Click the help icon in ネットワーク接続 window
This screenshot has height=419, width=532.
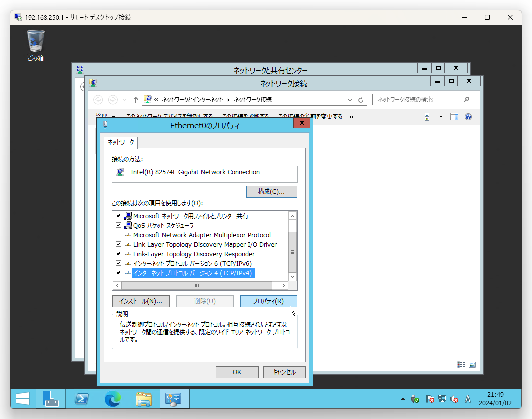pyautogui.click(x=468, y=117)
